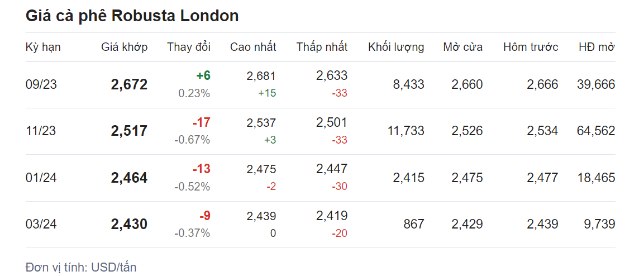
Task: Select open interest value 39,666
Action: tap(596, 85)
